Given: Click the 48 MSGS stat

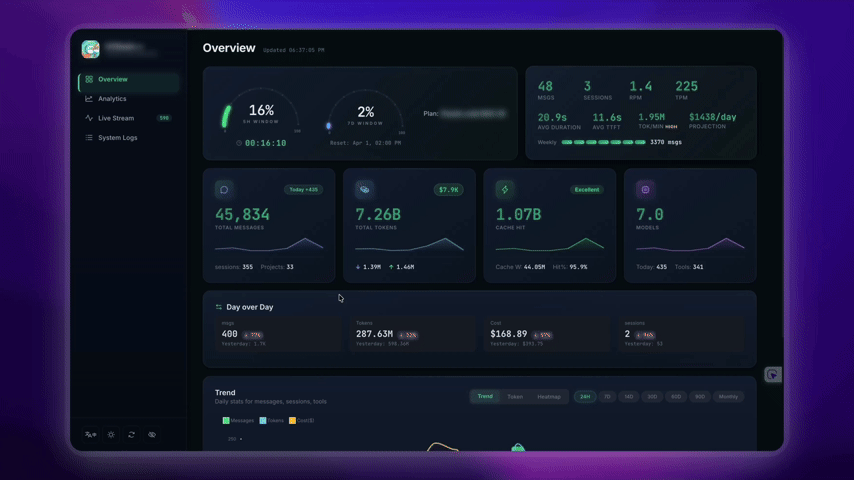Looking at the screenshot, I should point(546,90).
